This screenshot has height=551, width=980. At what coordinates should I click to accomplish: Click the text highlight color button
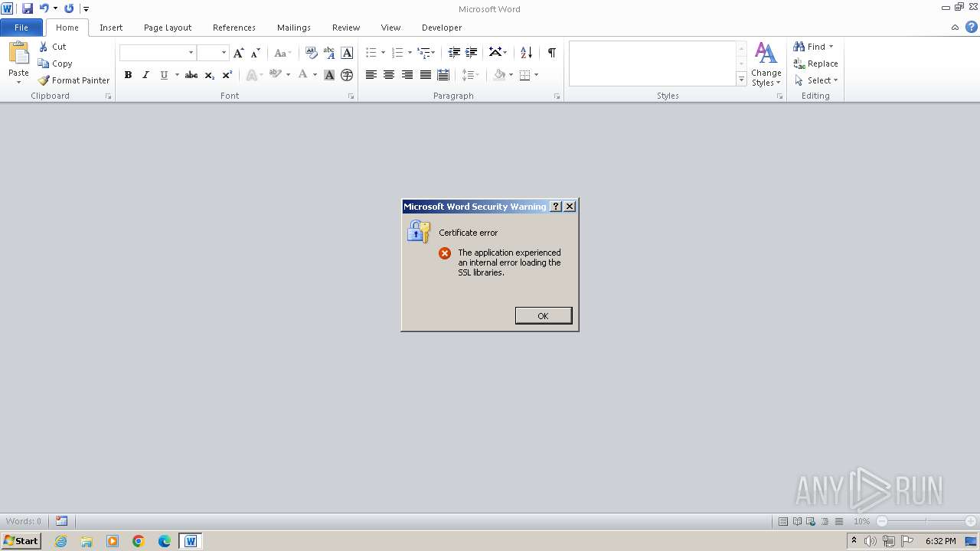tap(275, 75)
